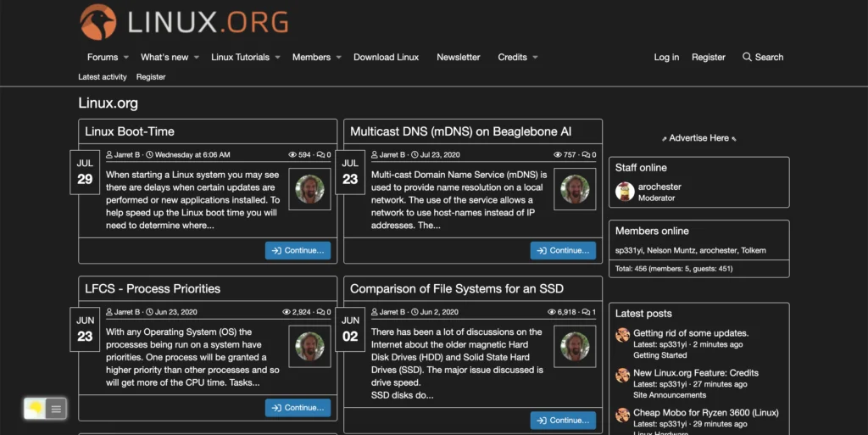Continue reading LFCS Process Priorities article

point(298,408)
